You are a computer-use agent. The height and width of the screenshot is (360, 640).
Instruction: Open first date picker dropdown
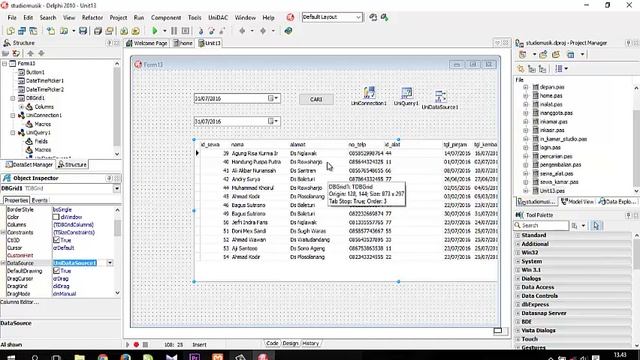tap(276, 98)
